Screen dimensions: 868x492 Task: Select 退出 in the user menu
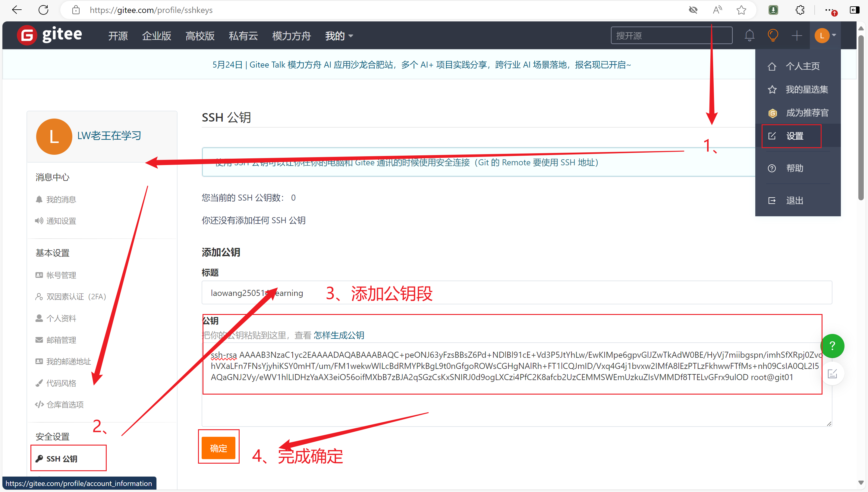[794, 200]
